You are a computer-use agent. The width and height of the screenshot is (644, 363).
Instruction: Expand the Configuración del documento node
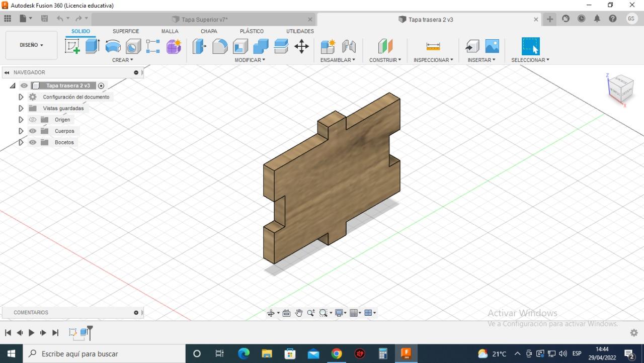click(21, 97)
